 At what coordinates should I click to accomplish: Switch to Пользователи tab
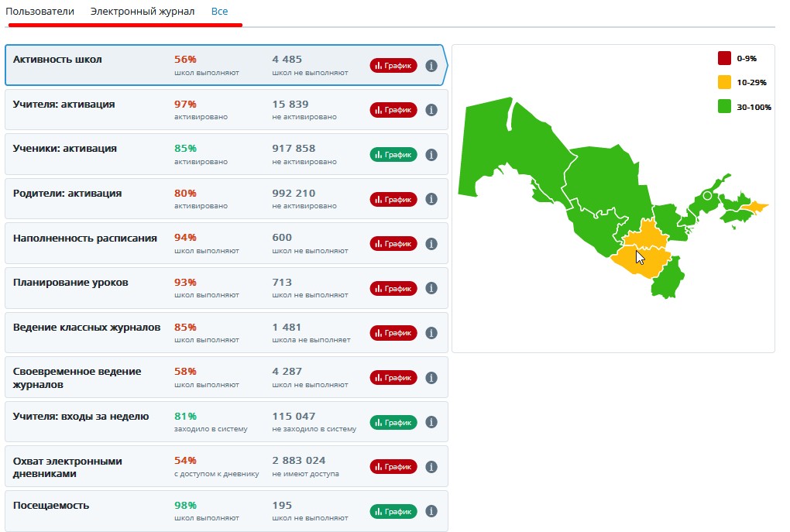[40, 12]
